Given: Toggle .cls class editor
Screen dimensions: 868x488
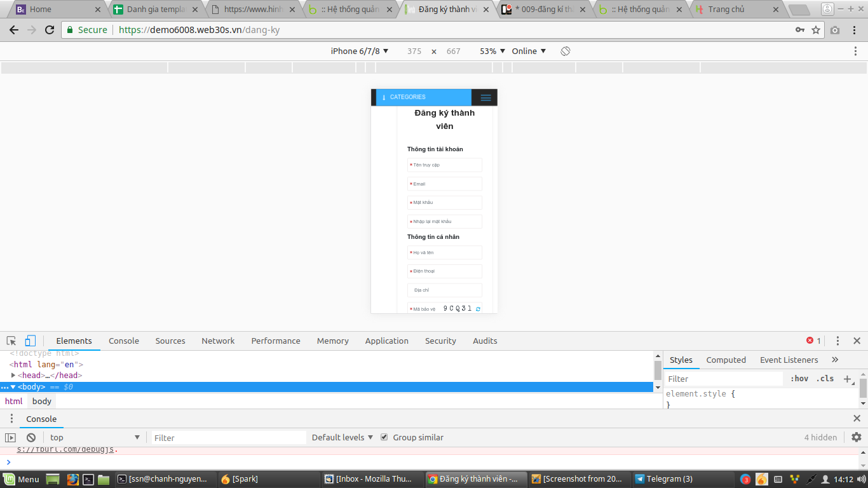Looking at the screenshot, I should (x=825, y=379).
